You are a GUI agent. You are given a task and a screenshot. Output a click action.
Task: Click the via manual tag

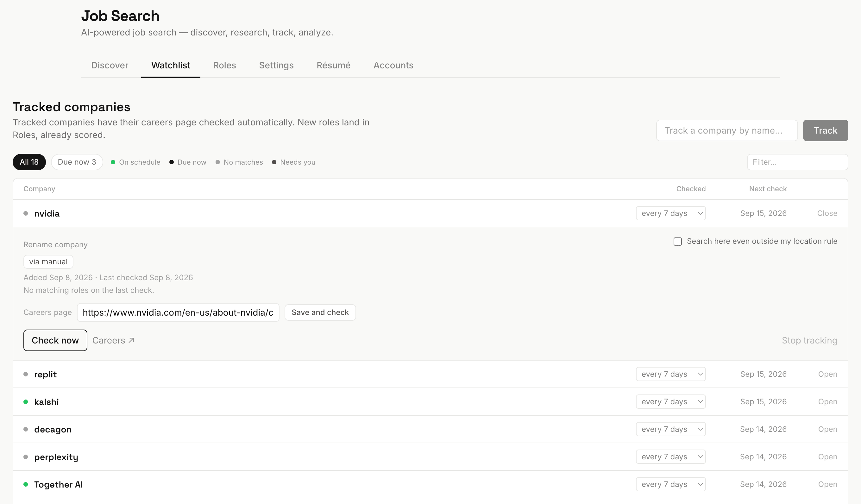[x=48, y=262]
